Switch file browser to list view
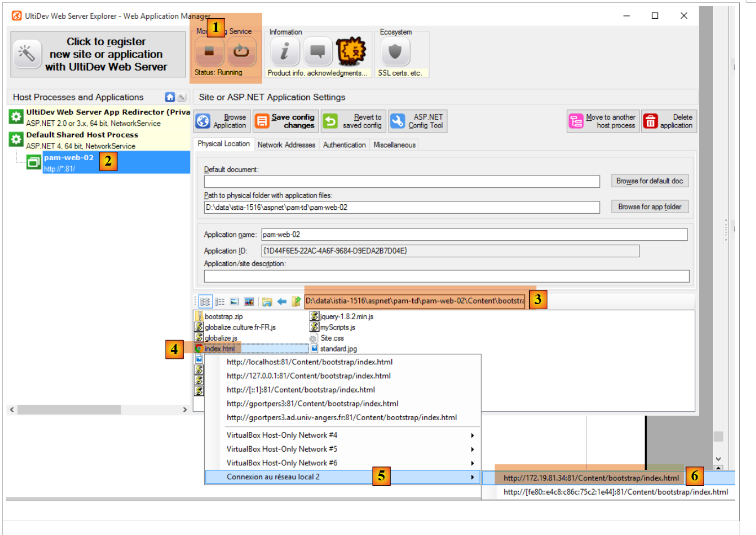This screenshot has height=535, width=756. point(220,301)
